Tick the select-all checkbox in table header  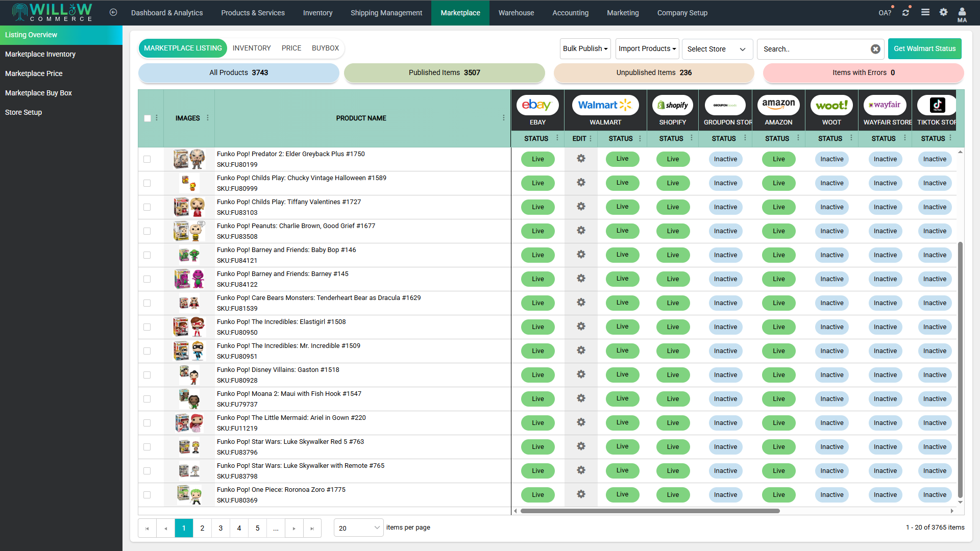point(148,118)
